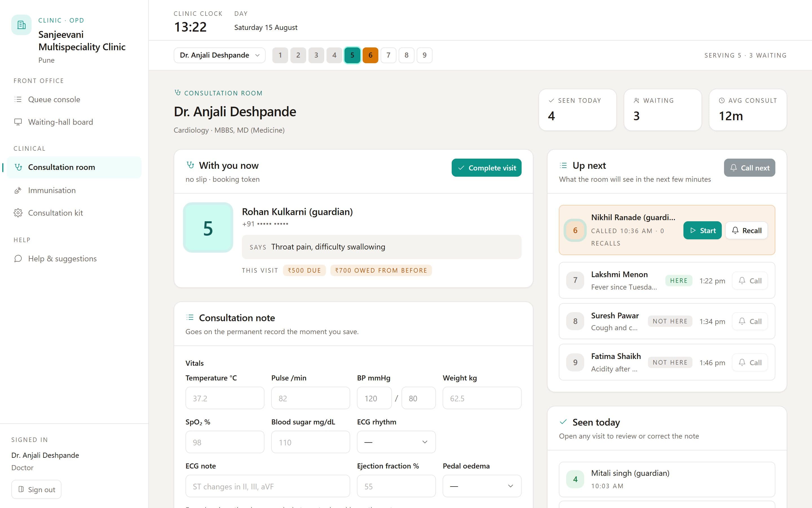Open Help & suggestions in sidebar
The image size is (812, 508).
point(74,259)
